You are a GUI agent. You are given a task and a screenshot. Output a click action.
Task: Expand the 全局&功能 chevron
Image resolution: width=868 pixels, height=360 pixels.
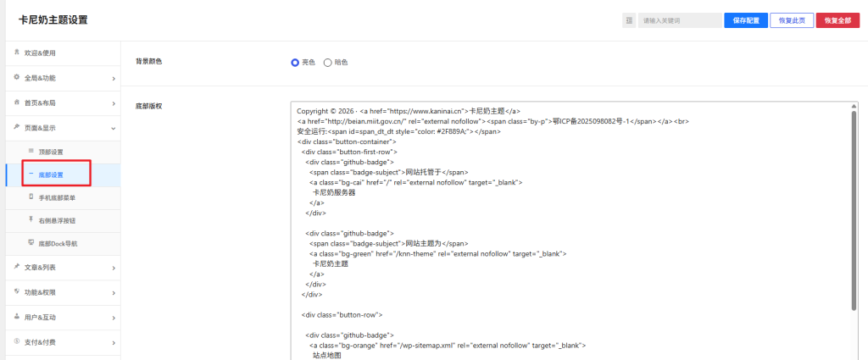[x=113, y=79]
